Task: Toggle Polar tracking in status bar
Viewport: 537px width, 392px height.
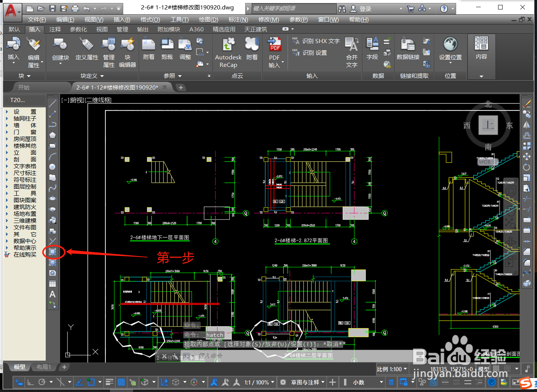Action: pyautogui.click(x=42, y=382)
